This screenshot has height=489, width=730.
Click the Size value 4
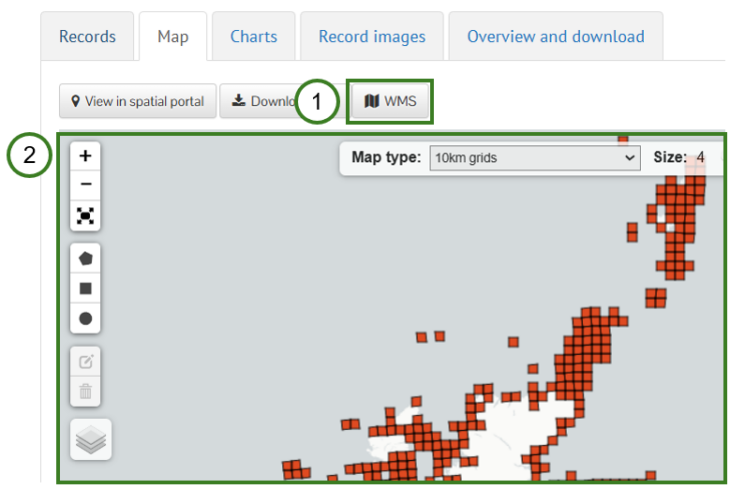700,157
